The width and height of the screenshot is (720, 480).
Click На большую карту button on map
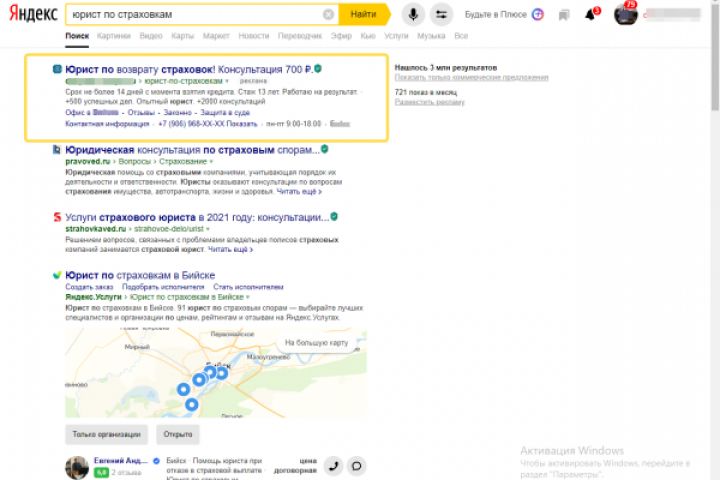[316, 343]
